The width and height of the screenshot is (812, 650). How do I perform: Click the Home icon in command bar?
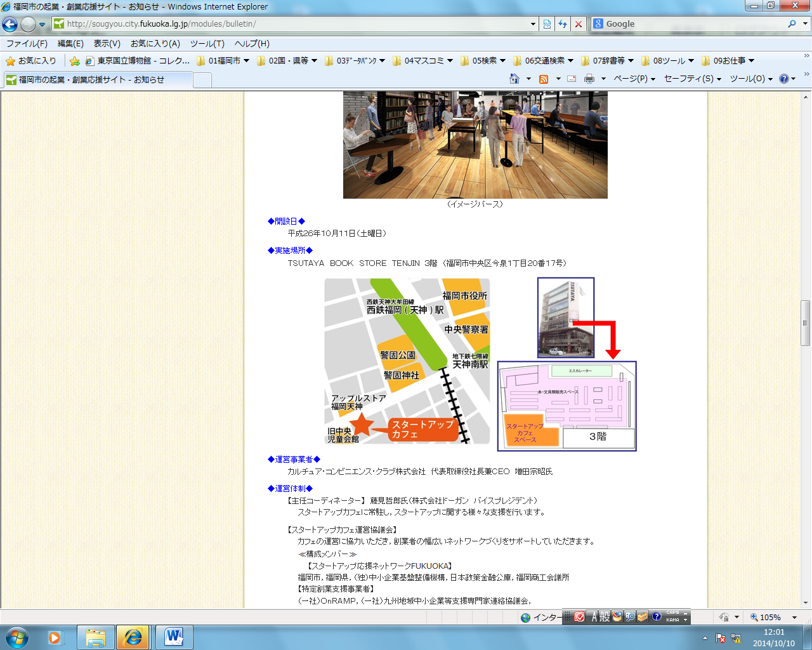coord(514,79)
